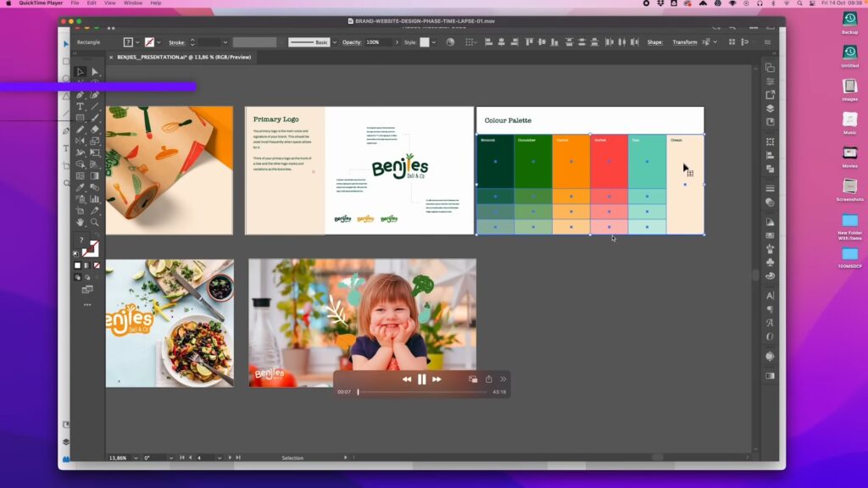
Task: Open the Basic brush definition dropdown
Action: pyautogui.click(x=334, y=42)
